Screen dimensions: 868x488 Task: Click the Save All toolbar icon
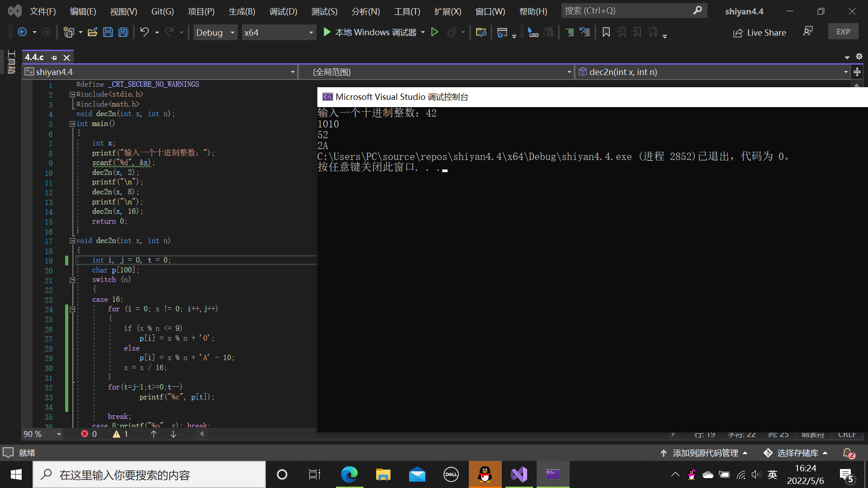(123, 32)
